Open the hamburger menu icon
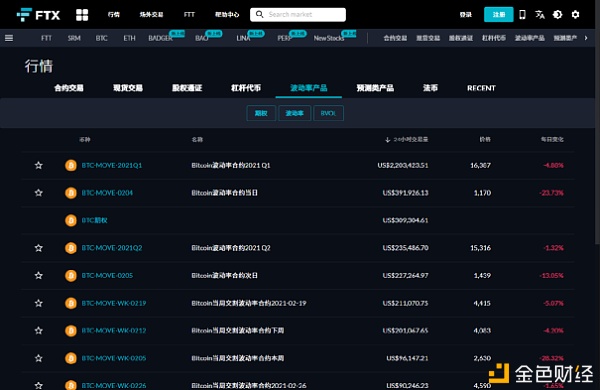Viewport: 600px width, 390px height. click(x=9, y=38)
